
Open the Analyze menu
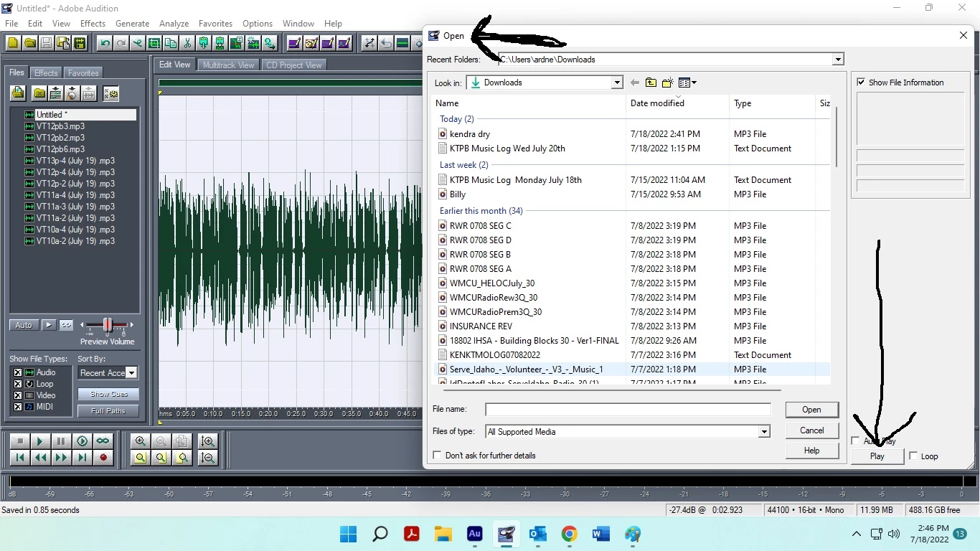(174, 24)
